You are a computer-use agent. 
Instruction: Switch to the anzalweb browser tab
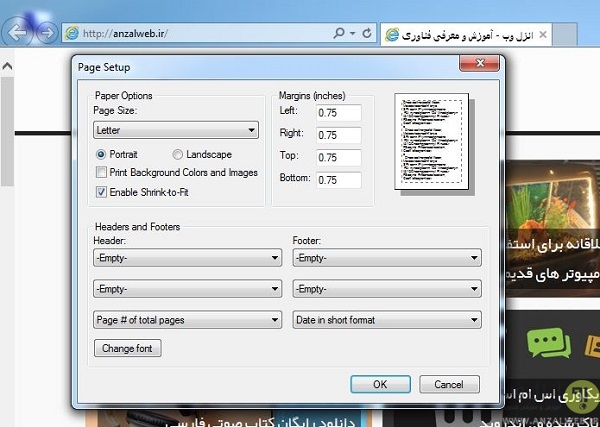(460, 34)
